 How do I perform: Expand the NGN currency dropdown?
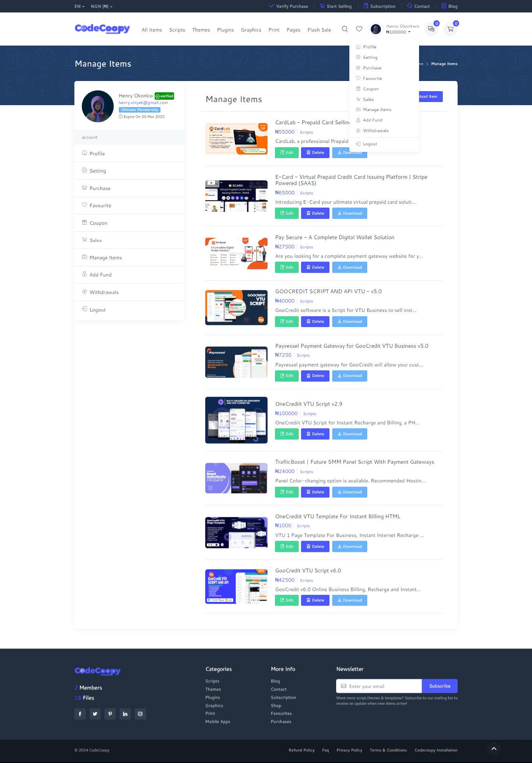[x=102, y=6]
